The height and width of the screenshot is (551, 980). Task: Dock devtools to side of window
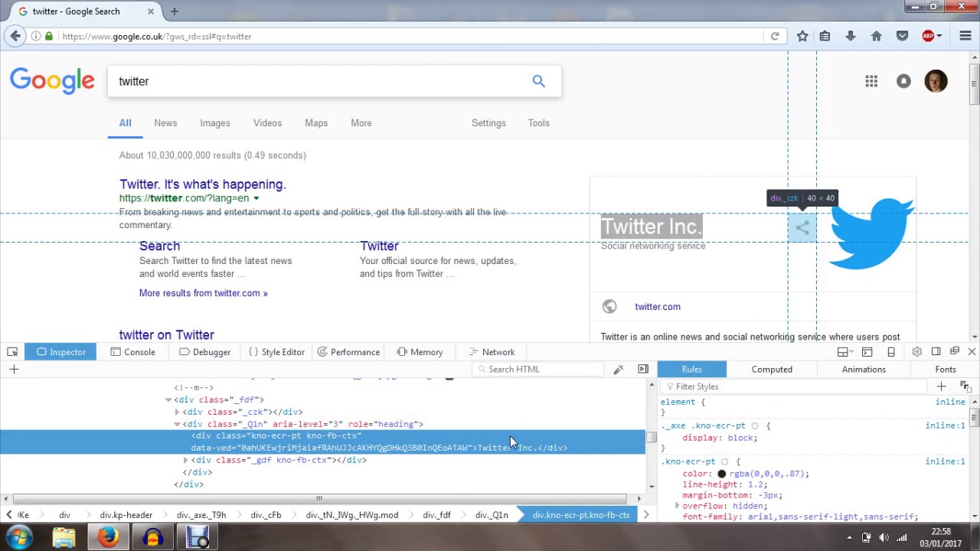pyautogui.click(x=936, y=351)
